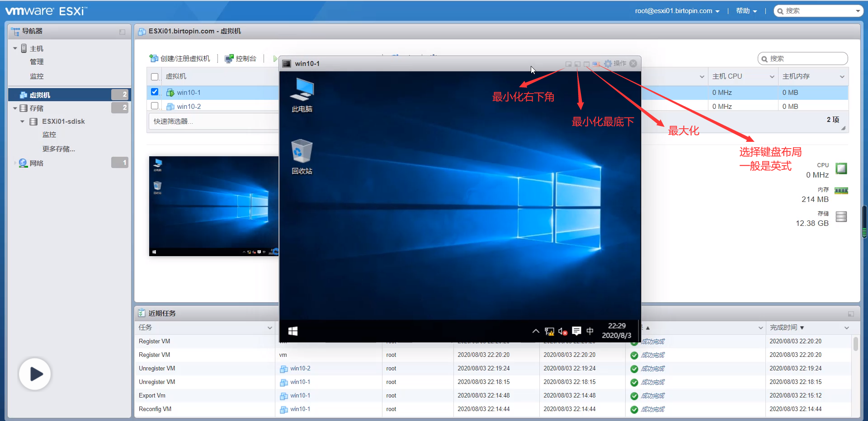Open the win10-2 link in the Unregister VM row
The image size is (868, 421).
point(300,369)
